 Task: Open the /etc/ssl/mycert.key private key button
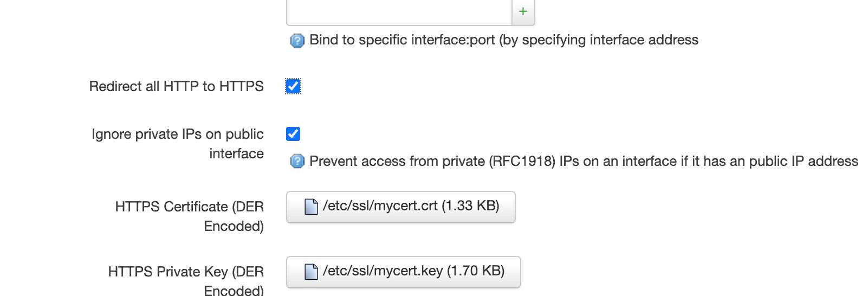point(403,272)
